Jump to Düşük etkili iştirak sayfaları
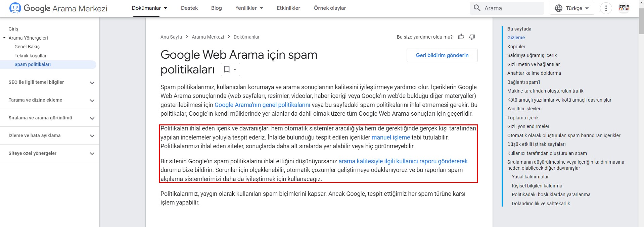The height and width of the screenshot is (227, 644). coord(537,144)
